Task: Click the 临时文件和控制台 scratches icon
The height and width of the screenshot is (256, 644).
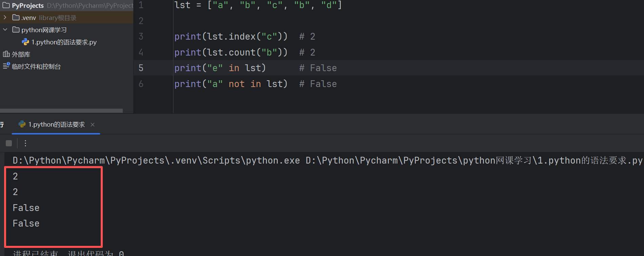Action: pos(6,66)
